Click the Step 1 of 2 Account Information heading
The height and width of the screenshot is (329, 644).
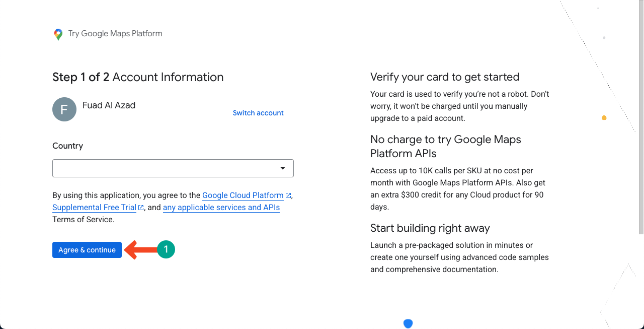pyautogui.click(x=138, y=77)
